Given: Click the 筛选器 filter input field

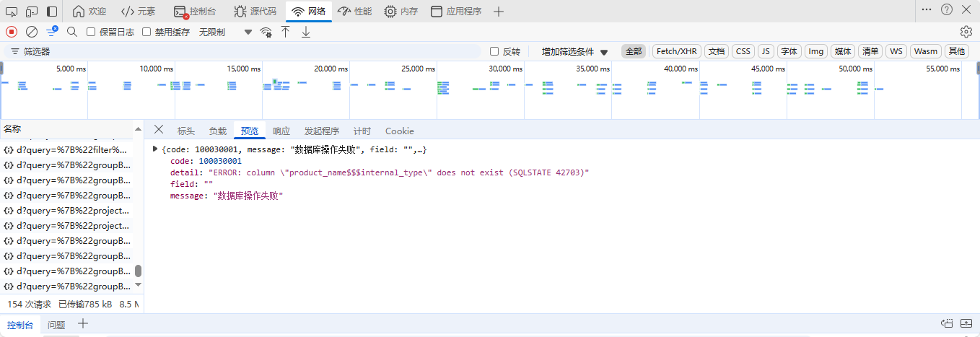Looking at the screenshot, I should pyautogui.click(x=242, y=52).
